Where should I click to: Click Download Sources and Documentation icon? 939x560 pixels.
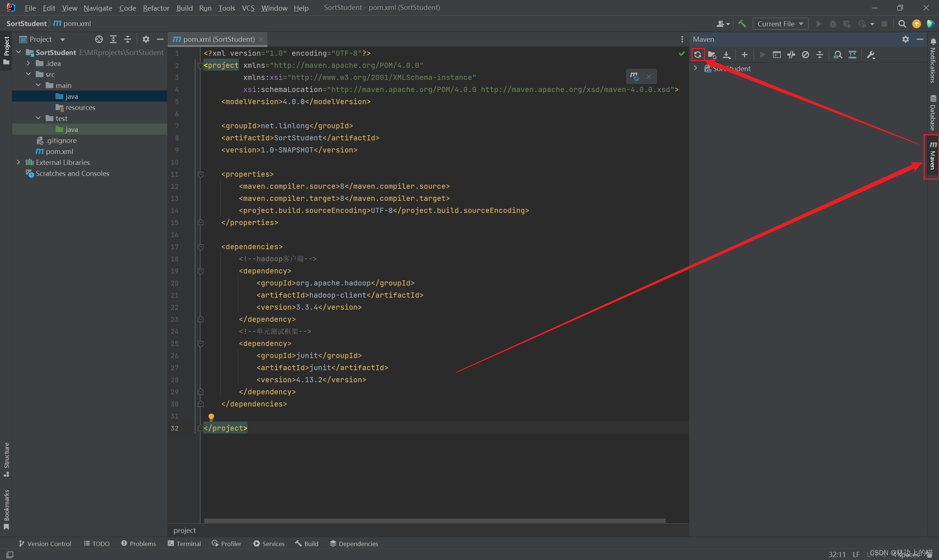point(726,55)
